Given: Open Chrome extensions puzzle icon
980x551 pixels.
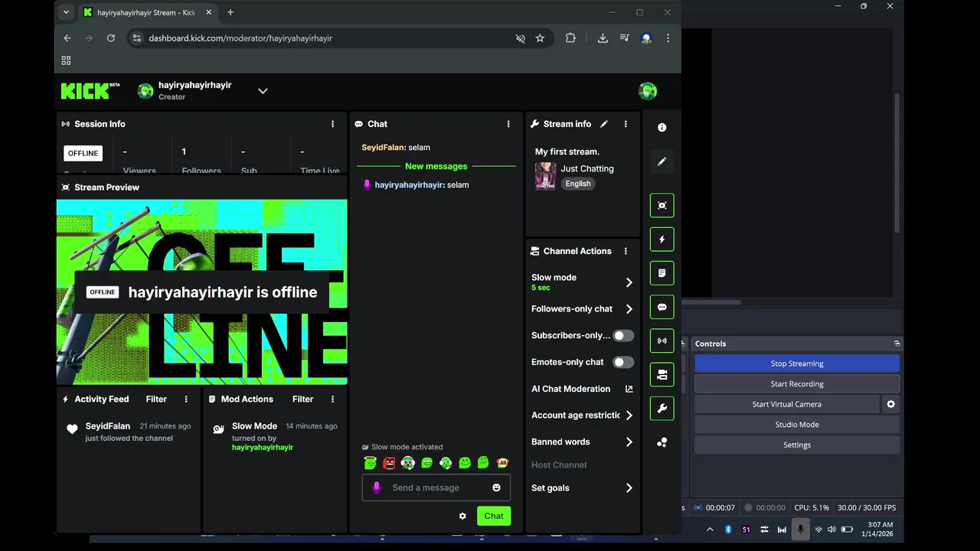Looking at the screenshot, I should [x=570, y=38].
